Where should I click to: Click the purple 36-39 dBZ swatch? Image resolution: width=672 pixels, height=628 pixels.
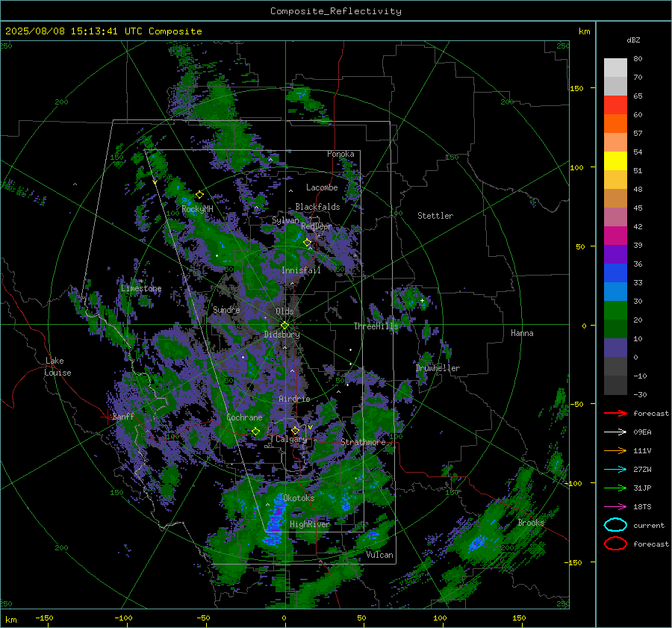coord(615,255)
